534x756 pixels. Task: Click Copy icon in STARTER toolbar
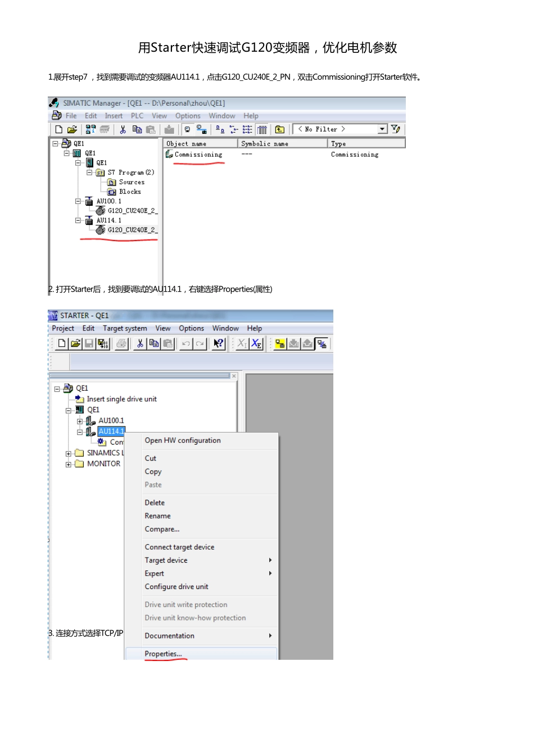point(154,343)
